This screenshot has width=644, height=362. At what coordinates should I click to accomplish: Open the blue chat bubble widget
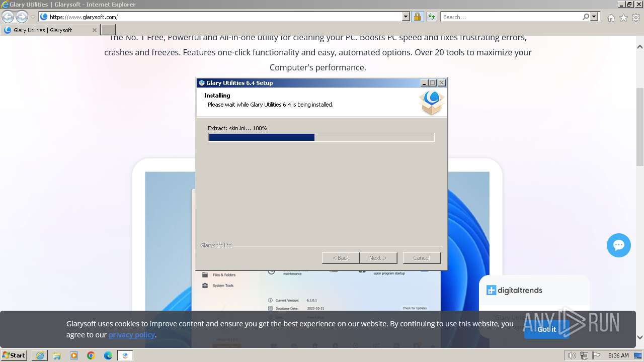pos(619,245)
